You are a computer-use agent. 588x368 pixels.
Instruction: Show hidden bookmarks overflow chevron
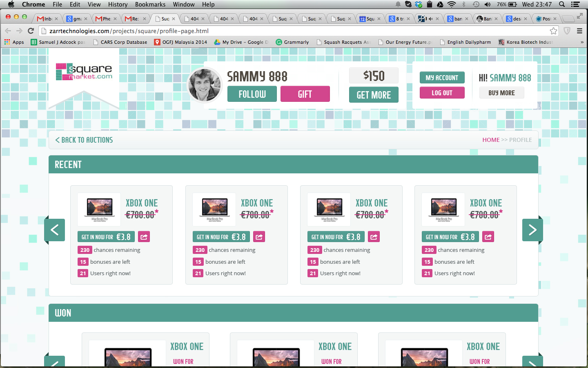point(582,42)
